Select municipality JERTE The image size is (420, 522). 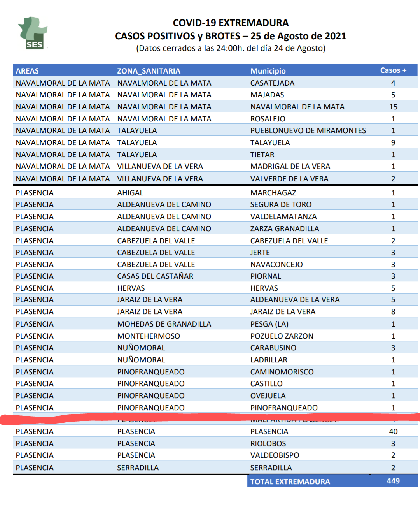[x=260, y=252]
